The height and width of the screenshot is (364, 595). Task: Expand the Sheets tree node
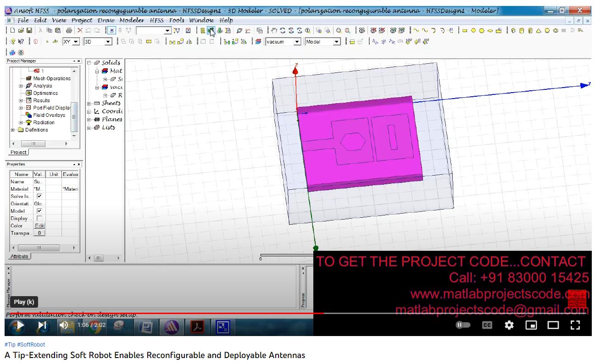[90, 103]
